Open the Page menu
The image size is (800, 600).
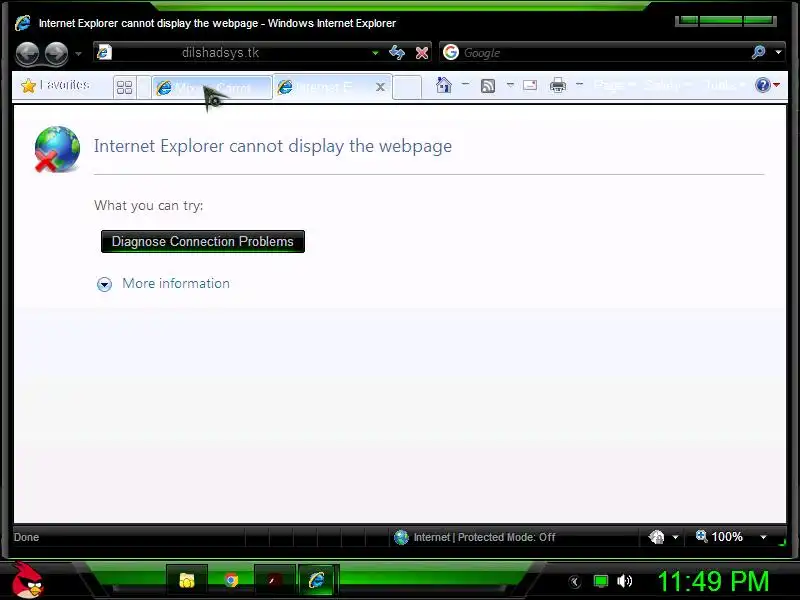click(x=615, y=85)
